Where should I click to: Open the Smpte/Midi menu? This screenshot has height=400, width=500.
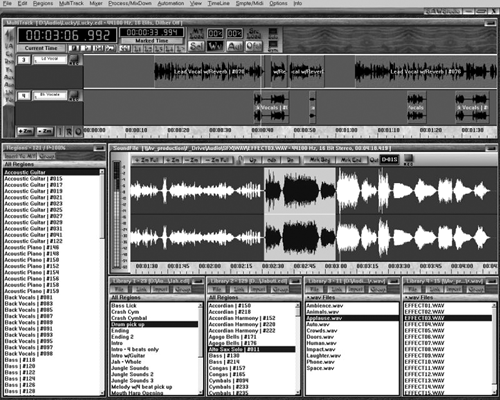click(x=249, y=3)
